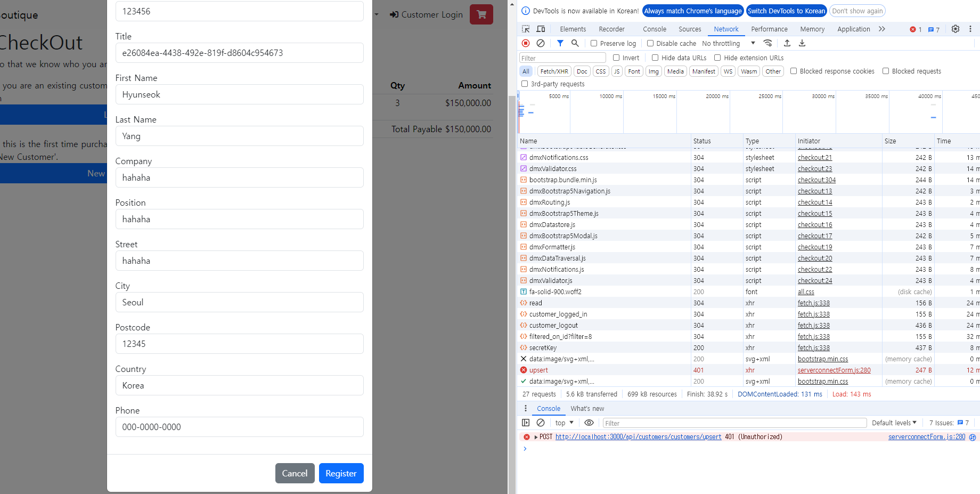Enable the Preserve log checkbox
The height and width of the screenshot is (494, 980).
tap(594, 43)
